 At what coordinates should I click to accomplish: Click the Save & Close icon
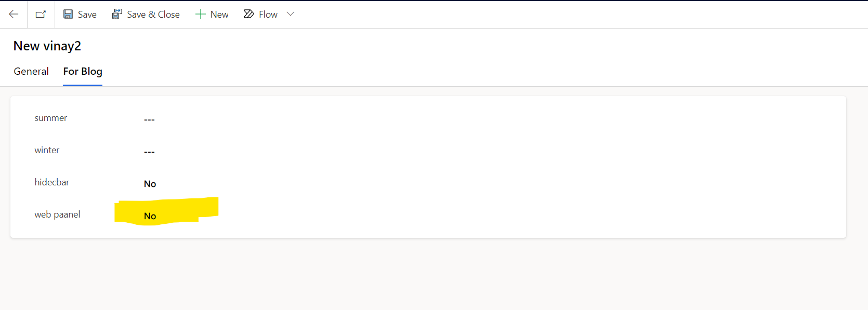117,15
